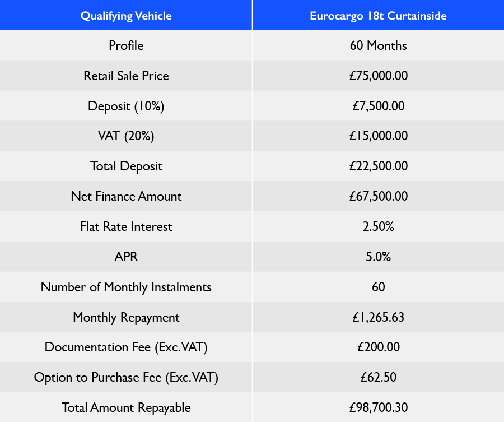
Task: Click the 2.50% flat rate value
Action: (x=378, y=227)
